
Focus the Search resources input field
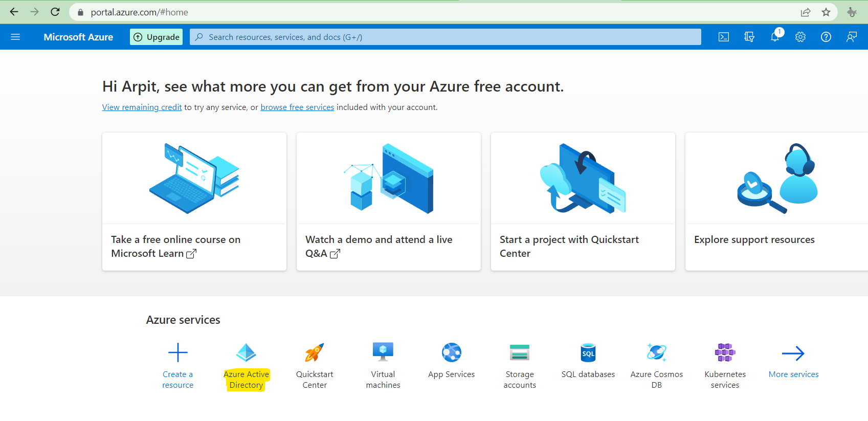(445, 37)
